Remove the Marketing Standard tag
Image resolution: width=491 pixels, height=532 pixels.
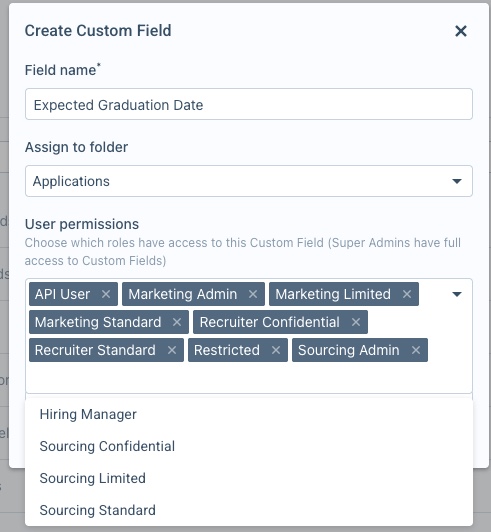point(177,322)
